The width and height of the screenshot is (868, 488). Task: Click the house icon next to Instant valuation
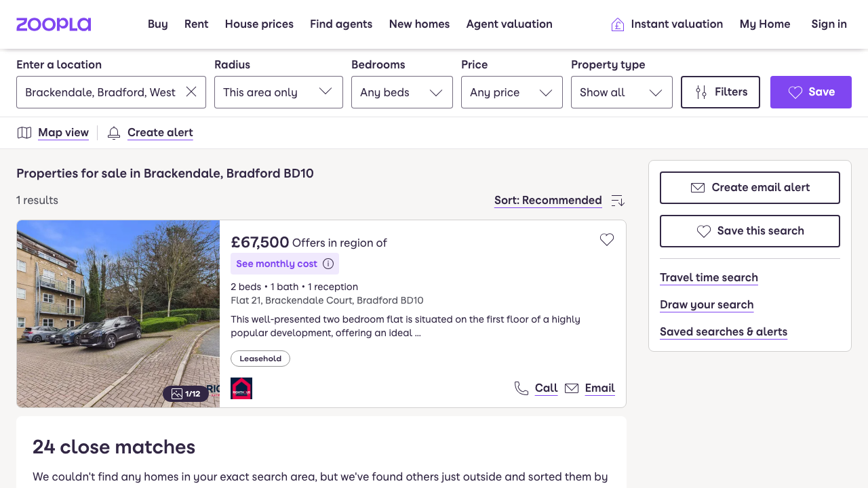coord(617,24)
